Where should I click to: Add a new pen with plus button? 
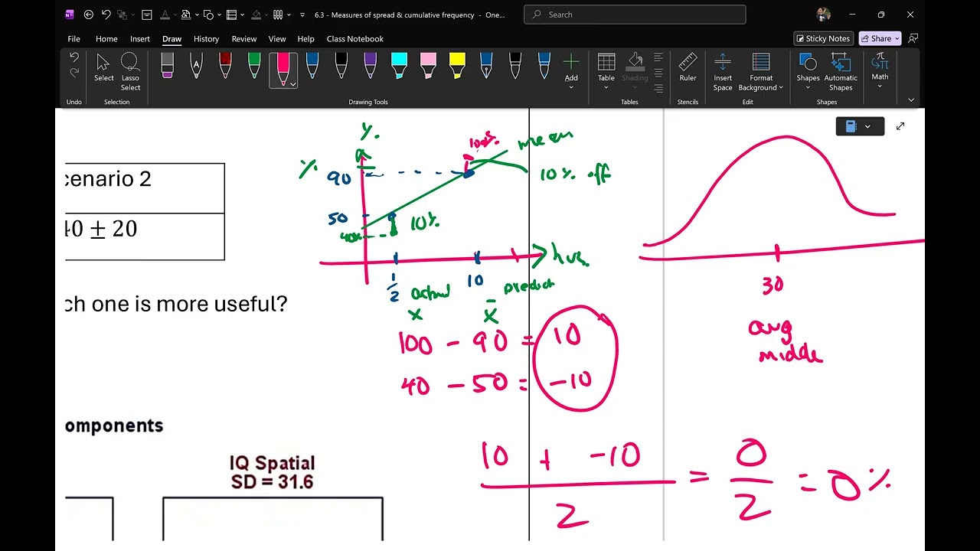[571, 70]
